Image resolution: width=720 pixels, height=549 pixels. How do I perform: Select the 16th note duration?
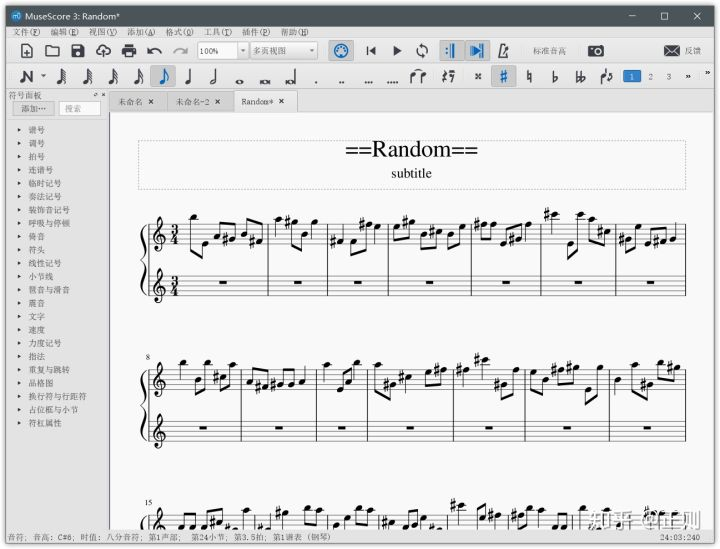coord(138,77)
